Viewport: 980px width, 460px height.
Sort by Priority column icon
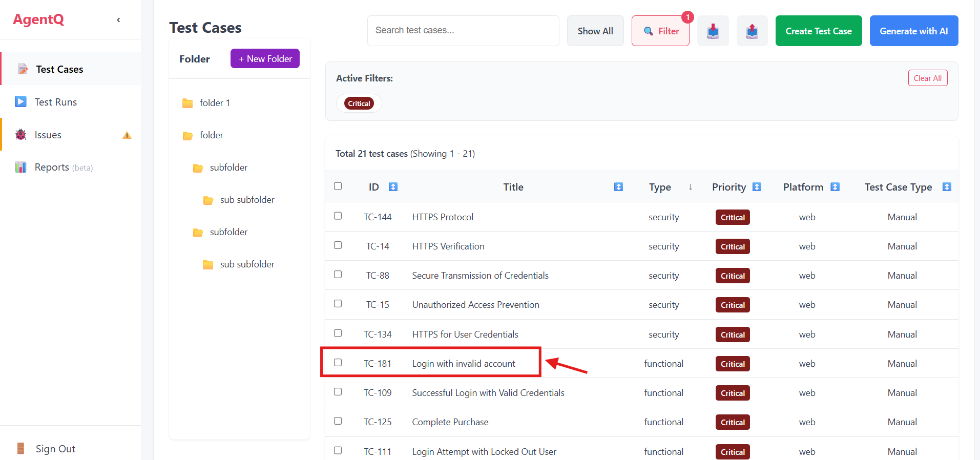[757, 187]
